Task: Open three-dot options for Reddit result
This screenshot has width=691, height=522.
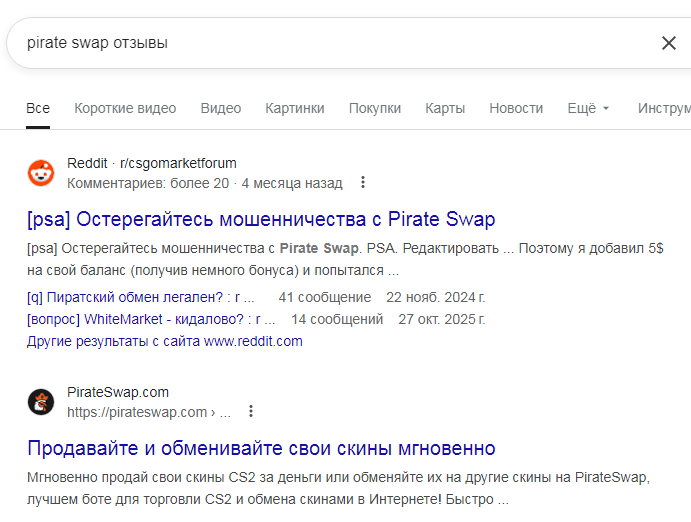Action: point(363,183)
